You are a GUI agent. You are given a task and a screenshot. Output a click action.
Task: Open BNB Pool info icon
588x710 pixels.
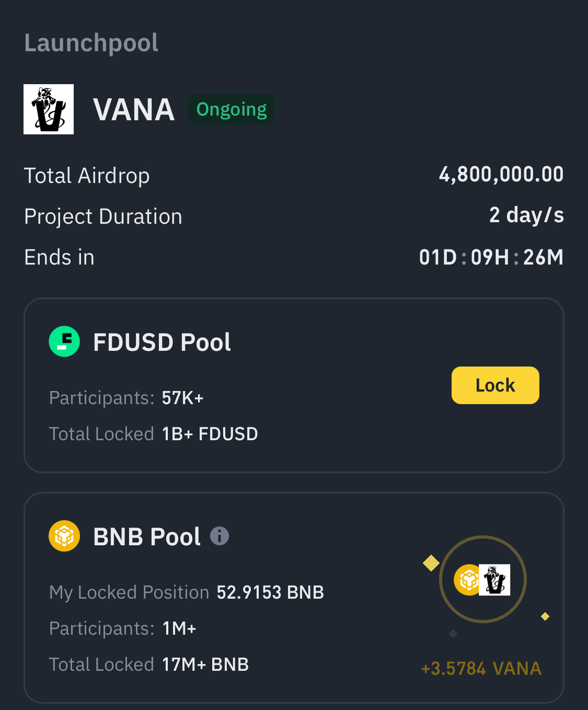pos(220,536)
